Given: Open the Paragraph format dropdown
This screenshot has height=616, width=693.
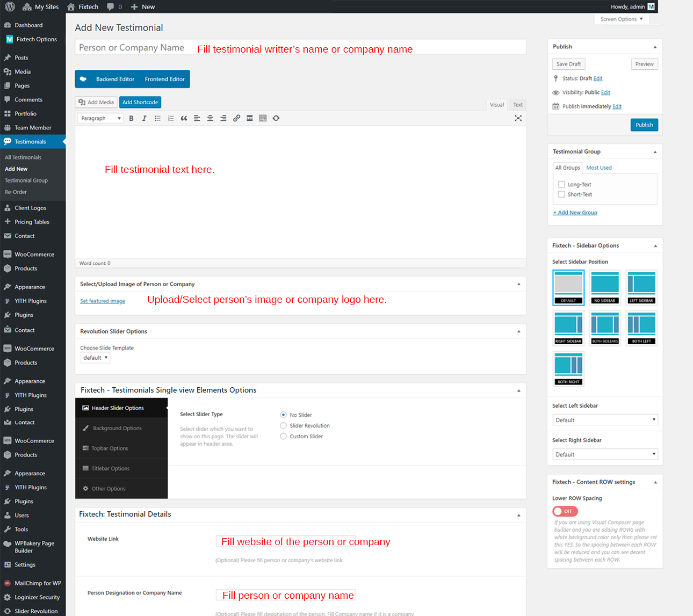Looking at the screenshot, I should pos(100,118).
